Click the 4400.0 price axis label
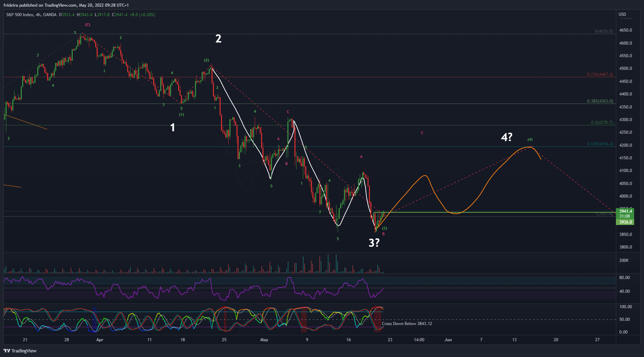Image resolution: width=644 pixels, height=357 pixels. [x=625, y=94]
